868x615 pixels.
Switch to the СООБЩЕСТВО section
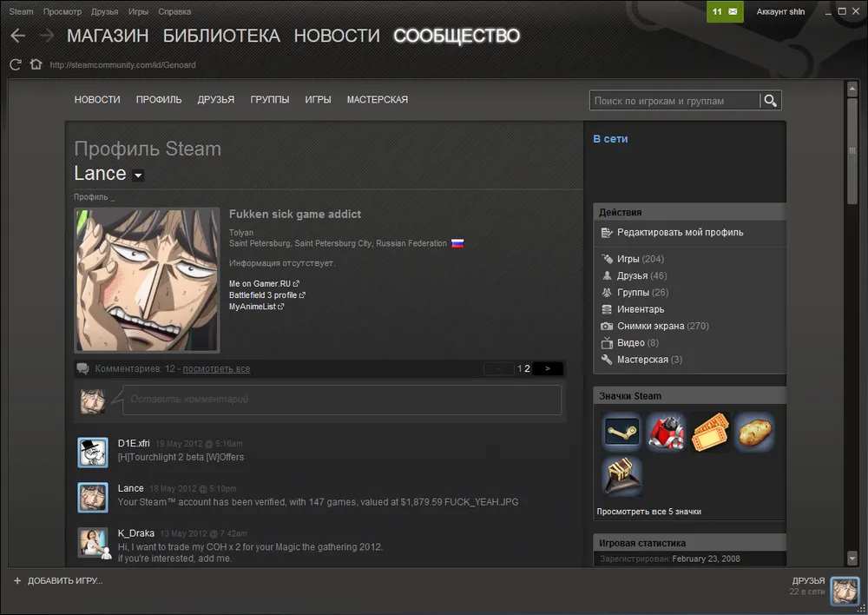click(x=457, y=36)
